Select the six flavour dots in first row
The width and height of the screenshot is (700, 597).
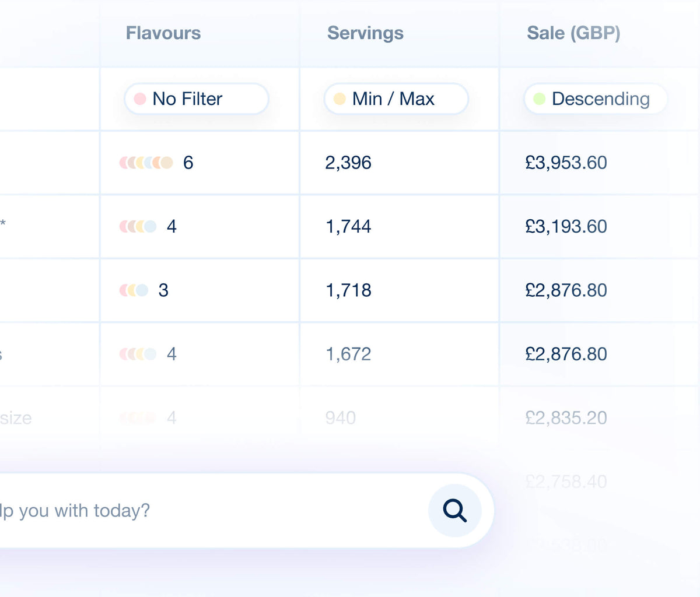click(x=146, y=163)
